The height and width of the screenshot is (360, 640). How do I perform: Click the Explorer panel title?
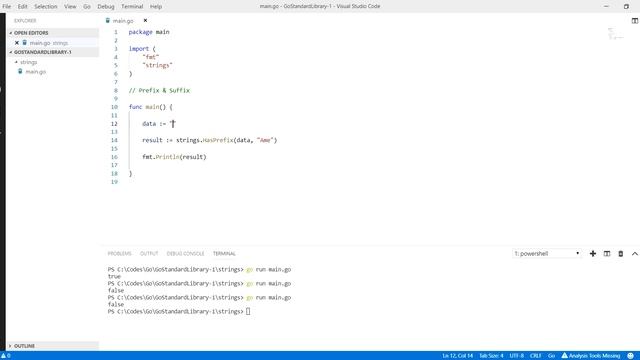25,20
